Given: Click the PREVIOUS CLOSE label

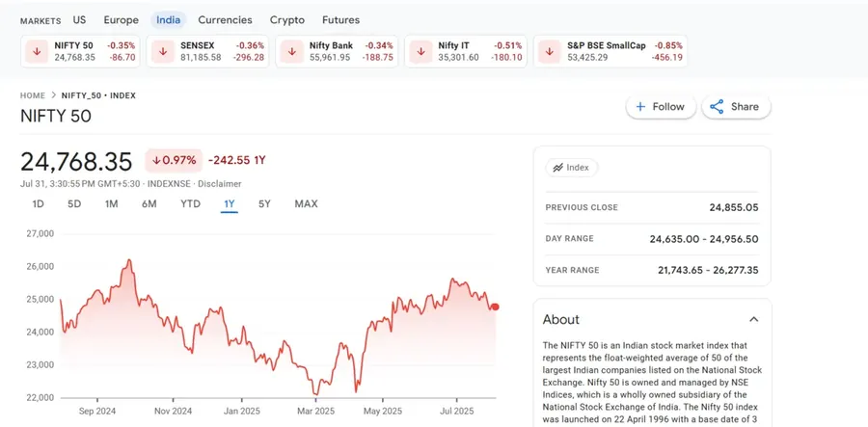Looking at the screenshot, I should tap(582, 207).
